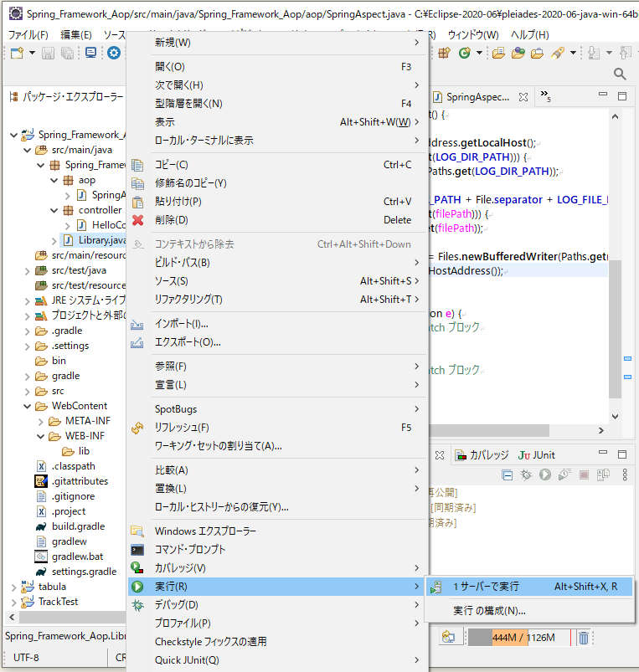639x672 pixels.
Task: Click the pencil marker toolbar icon
Action: 558,54
